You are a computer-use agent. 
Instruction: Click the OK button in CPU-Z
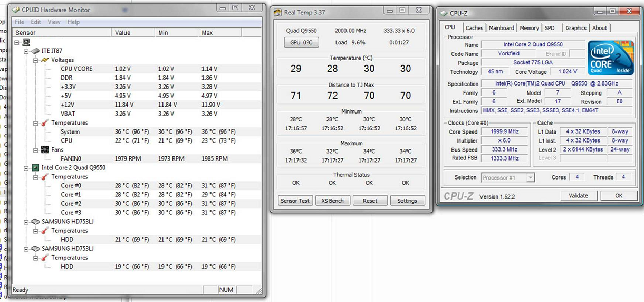click(618, 196)
